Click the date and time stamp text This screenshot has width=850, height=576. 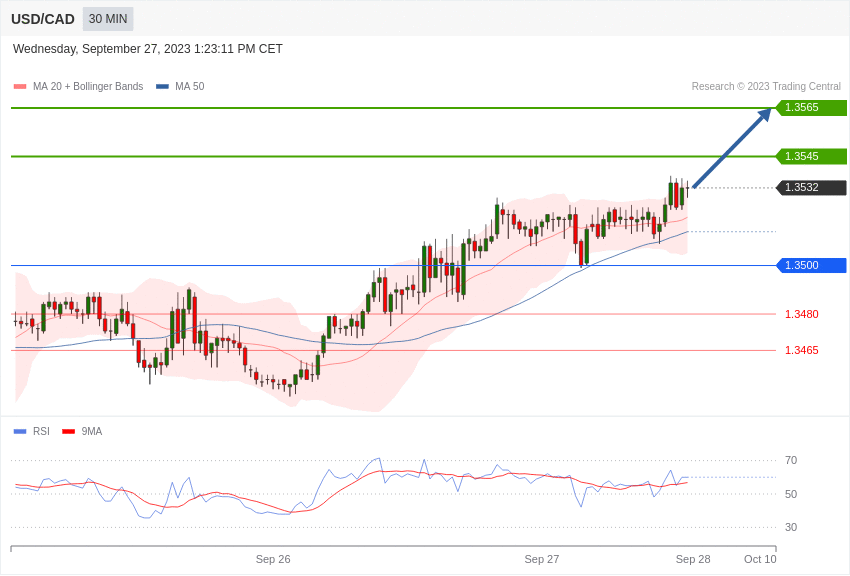click(x=147, y=49)
